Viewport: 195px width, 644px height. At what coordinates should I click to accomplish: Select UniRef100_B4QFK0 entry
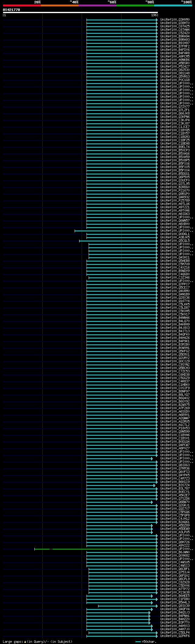coord(175,335)
